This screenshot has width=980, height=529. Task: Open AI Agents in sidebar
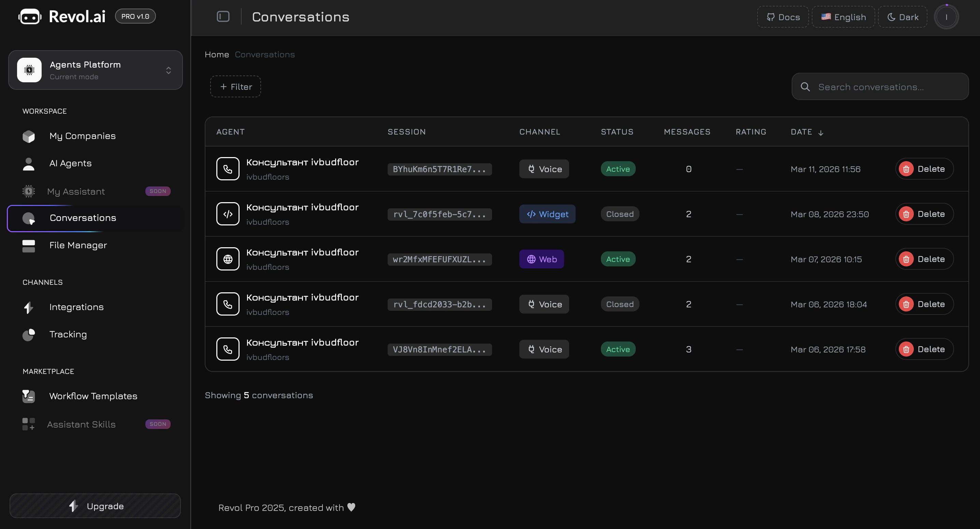(x=95, y=163)
